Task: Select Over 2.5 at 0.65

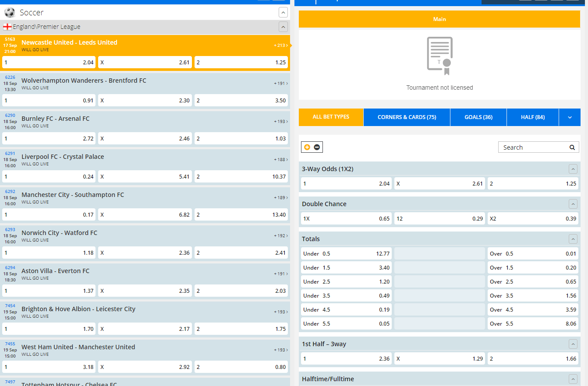Action: [533, 282]
